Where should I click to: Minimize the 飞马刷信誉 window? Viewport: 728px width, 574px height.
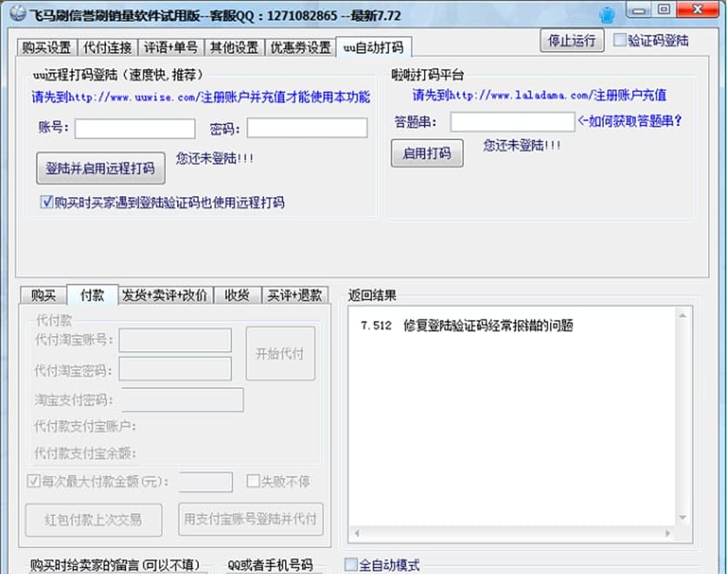639,10
